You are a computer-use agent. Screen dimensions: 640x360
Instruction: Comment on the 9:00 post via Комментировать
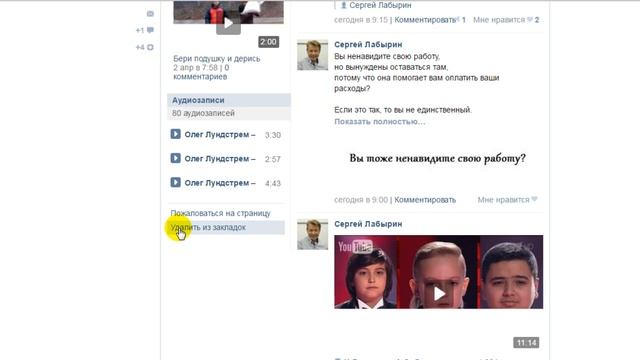[425, 200]
